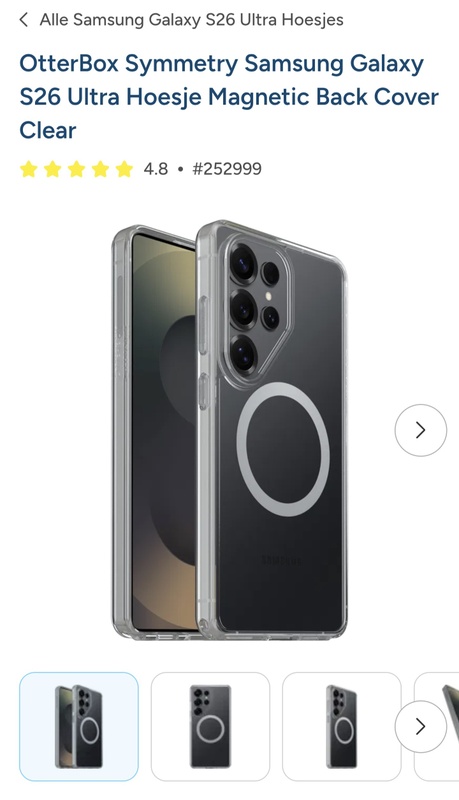Select the highlighted first thumbnail with two phones
Screen dimensions: 459x800
pyautogui.click(x=79, y=727)
